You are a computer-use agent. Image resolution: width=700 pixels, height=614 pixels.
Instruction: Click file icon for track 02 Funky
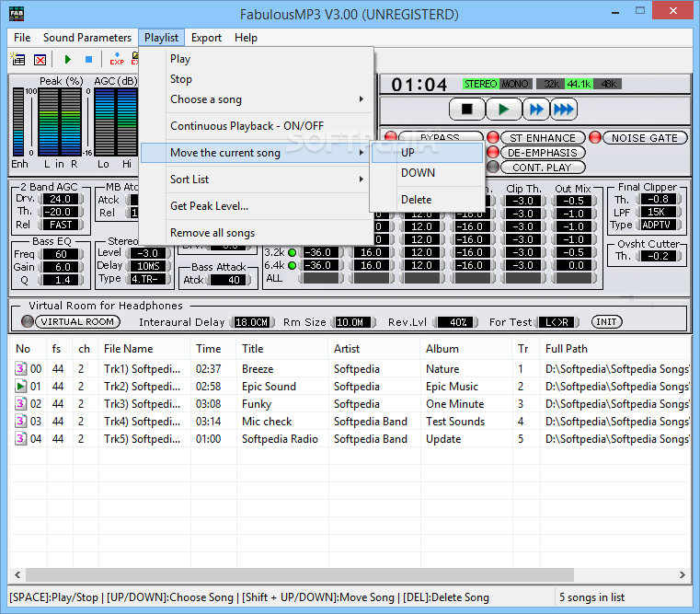[x=20, y=403]
